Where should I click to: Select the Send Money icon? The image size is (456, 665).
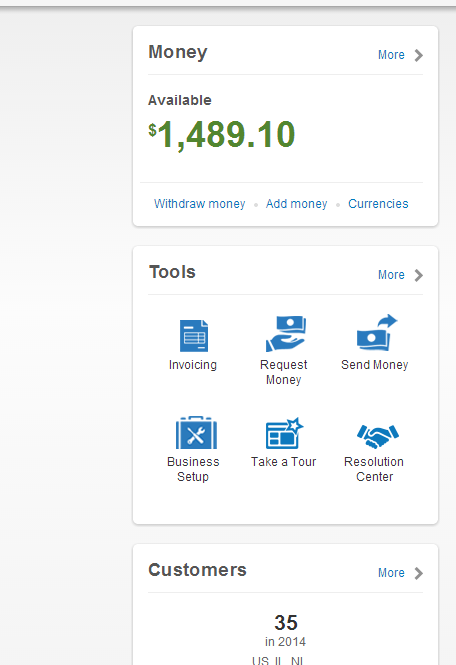[x=377, y=332]
